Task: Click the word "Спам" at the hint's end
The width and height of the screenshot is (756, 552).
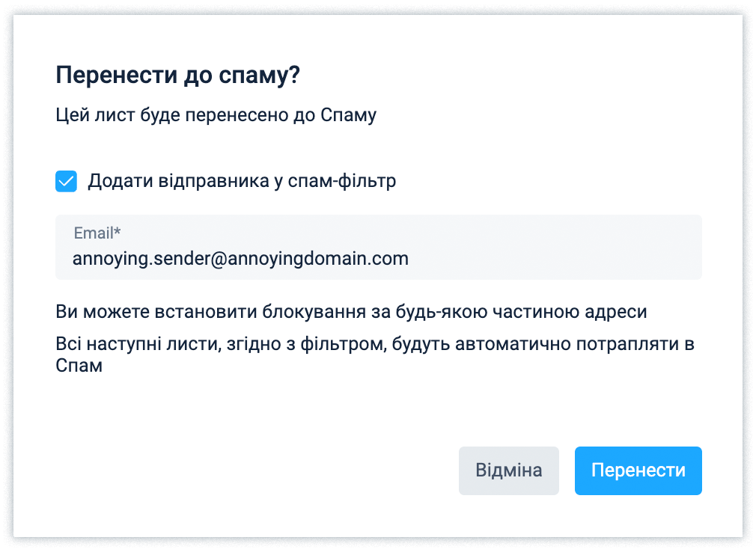Action: pyautogui.click(x=79, y=367)
